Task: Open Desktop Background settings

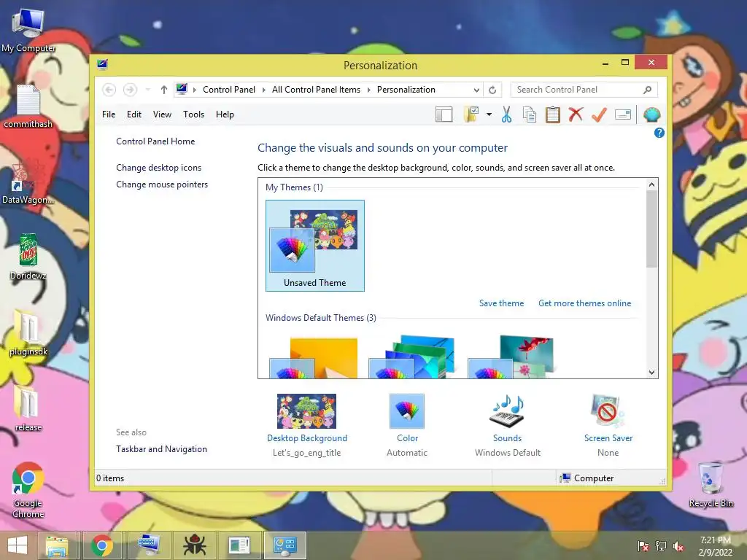Action: tap(307, 411)
